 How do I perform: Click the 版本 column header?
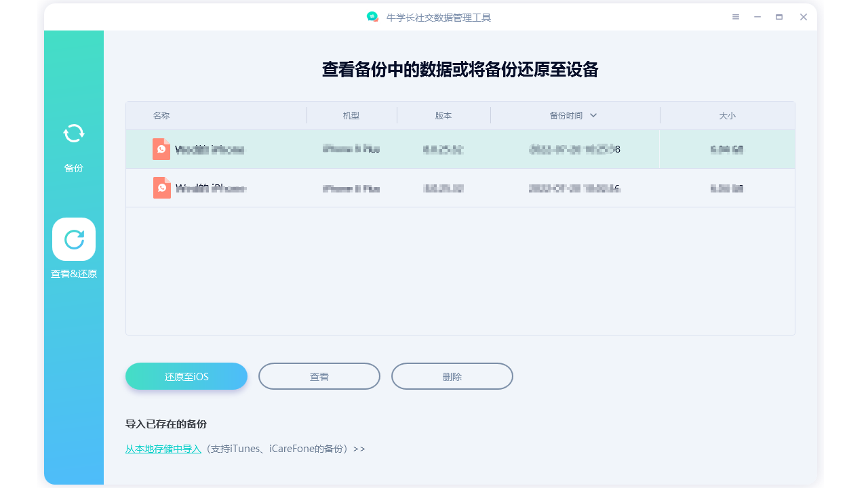click(443, 115)
